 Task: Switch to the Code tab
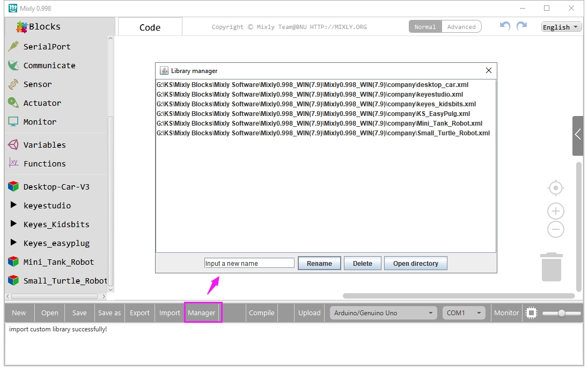click(150, 27)
